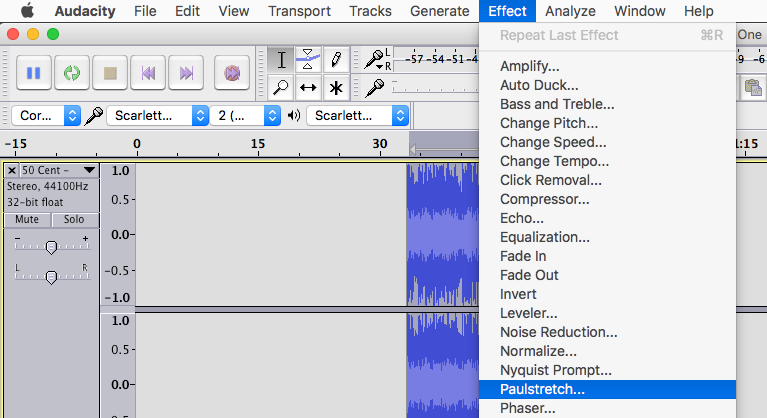The width and height of the screenshot is (767, 418).
Task: Open the Transport menu
Action: pos(299,11)
